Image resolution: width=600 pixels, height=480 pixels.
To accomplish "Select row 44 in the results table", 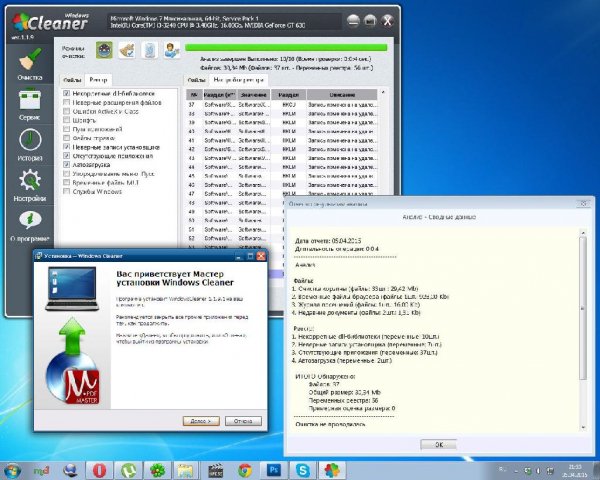I will coord(282,167).
